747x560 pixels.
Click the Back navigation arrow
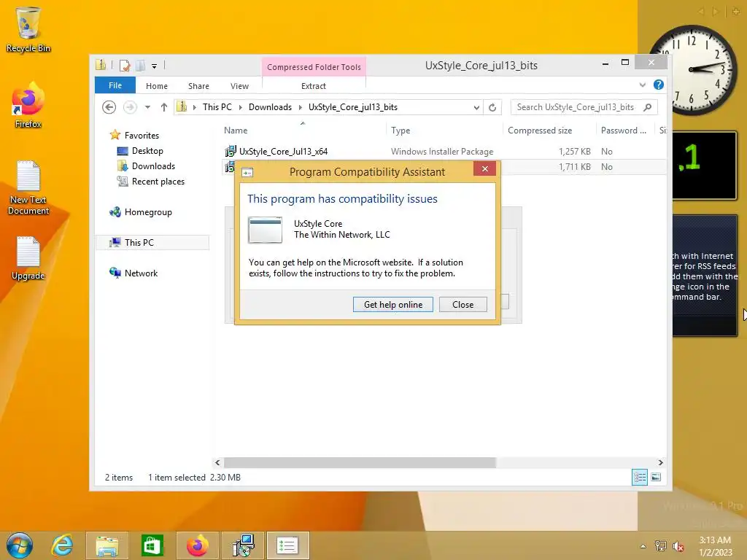(109, 107)
